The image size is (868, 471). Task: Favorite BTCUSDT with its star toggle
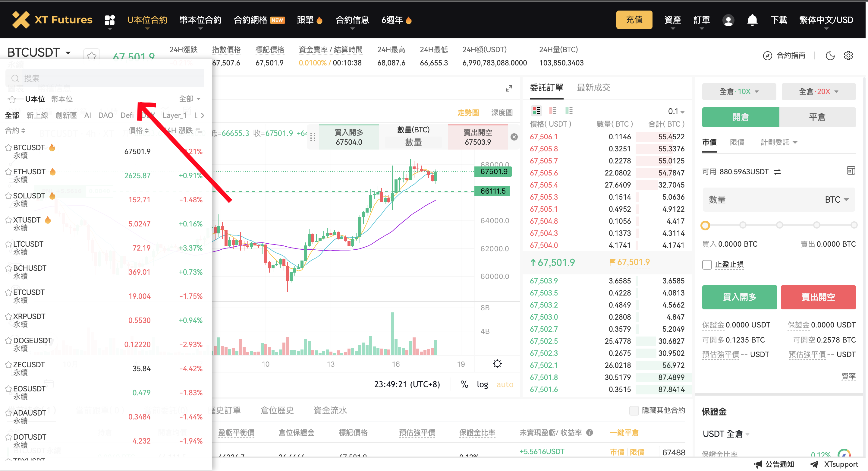(9, 147)
